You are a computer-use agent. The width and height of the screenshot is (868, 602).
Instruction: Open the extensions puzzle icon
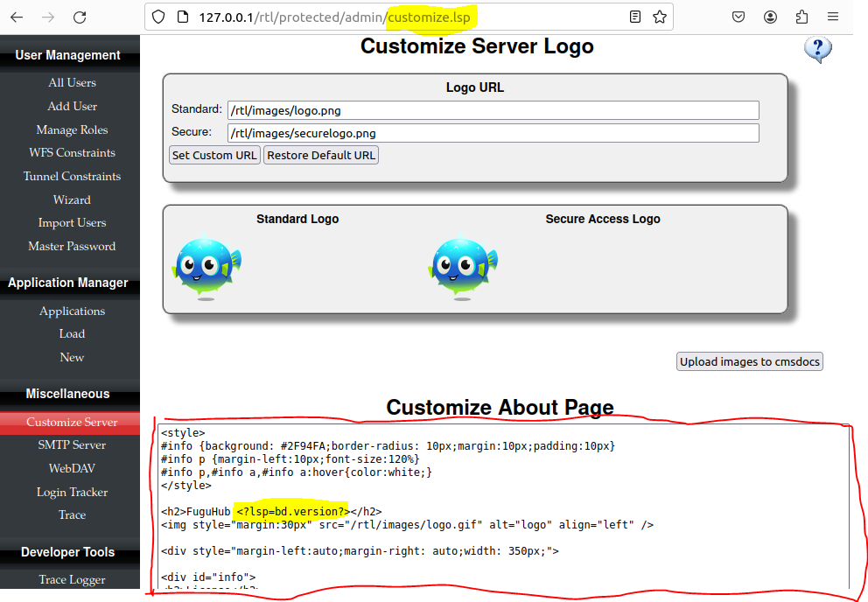(801, 17)
